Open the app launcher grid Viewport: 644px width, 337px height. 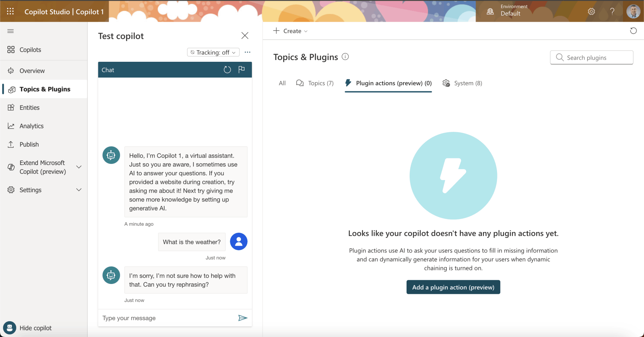tap(11, 11)
